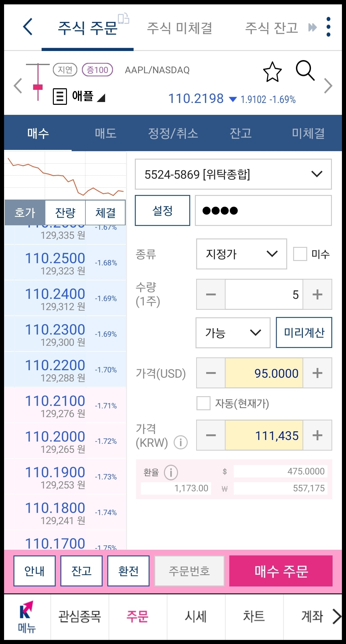Select the 미체결 tab in blue bar
Screen dimensions: 346x644
click(x=308, y=133)
